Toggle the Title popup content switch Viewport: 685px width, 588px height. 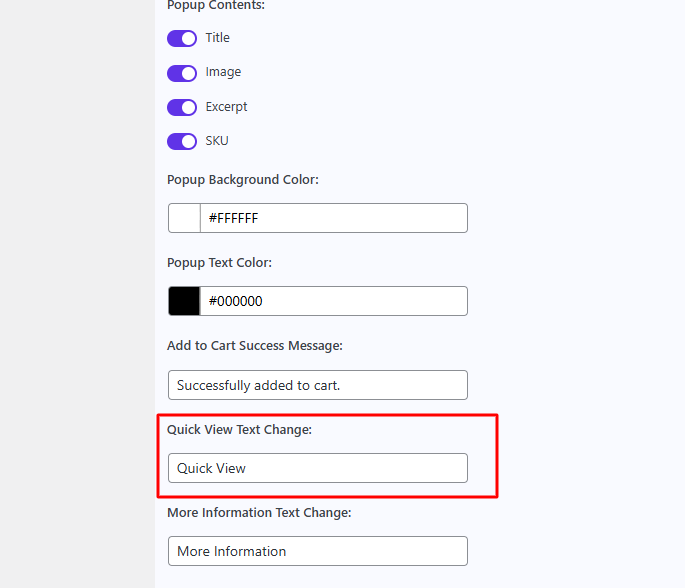click(182, 38)
